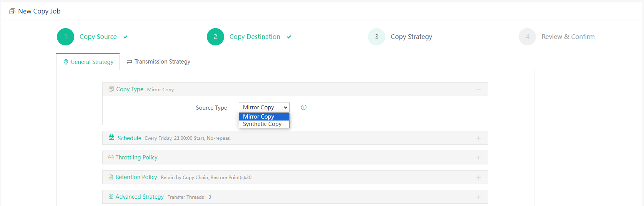Click the step 2 Copy Destination circle
The height and width of the screenshot is (206, 644).
[215, 37]
